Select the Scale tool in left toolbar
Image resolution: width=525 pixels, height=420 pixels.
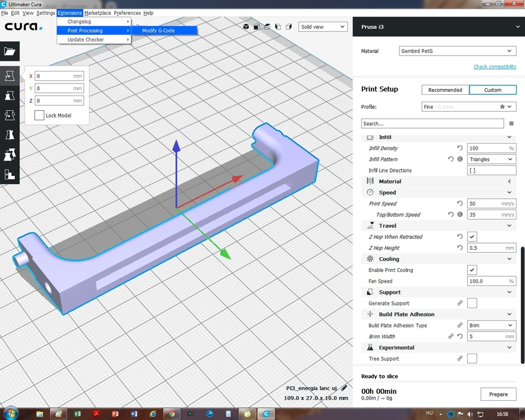tap(10, 95)
